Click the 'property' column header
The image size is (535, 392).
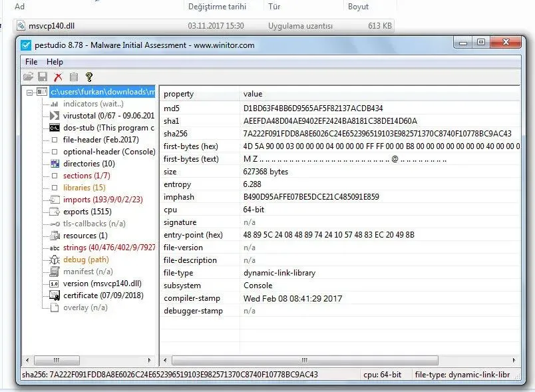(178, 94)
